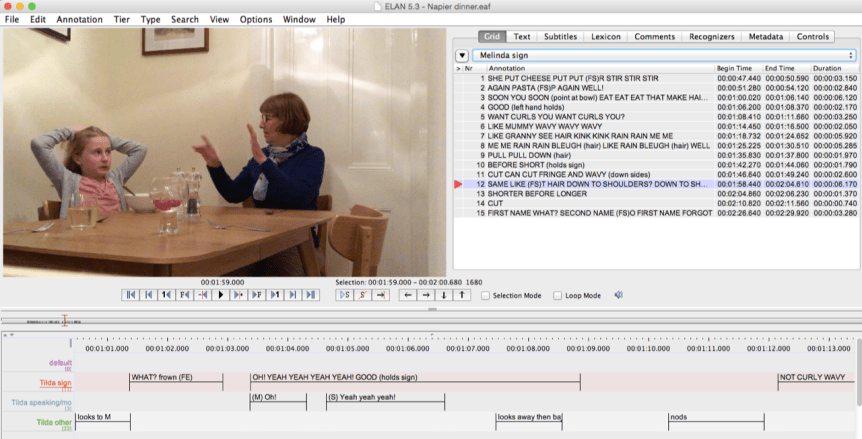The image size is (862, 439).
Task: Step one frame forward (▶F)
Action: point(257,295)
